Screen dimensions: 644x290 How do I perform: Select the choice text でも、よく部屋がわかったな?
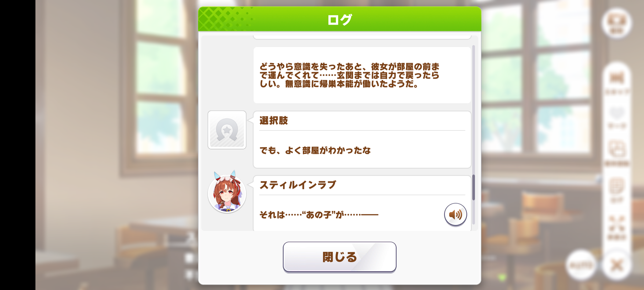pos(315,150)
